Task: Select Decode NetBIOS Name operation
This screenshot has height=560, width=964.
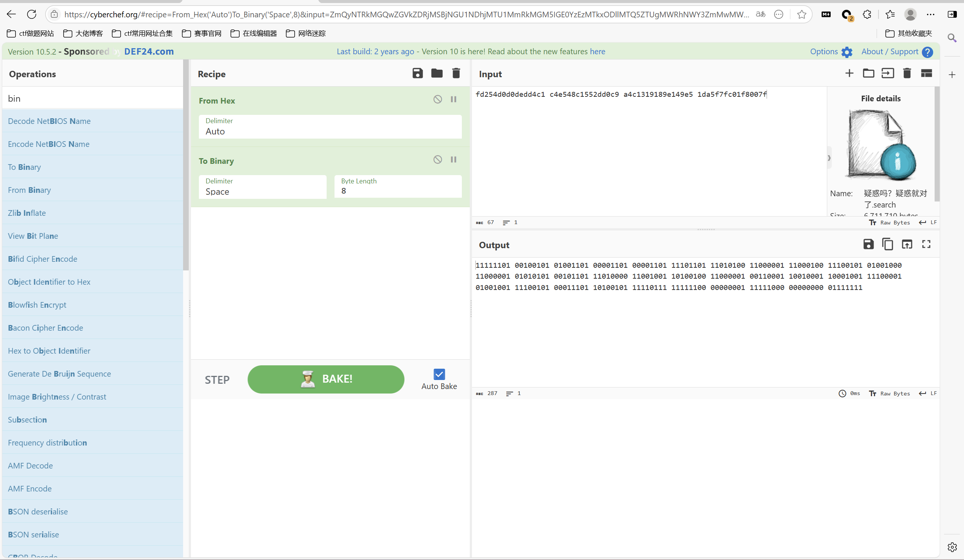Action: point(93,121)
